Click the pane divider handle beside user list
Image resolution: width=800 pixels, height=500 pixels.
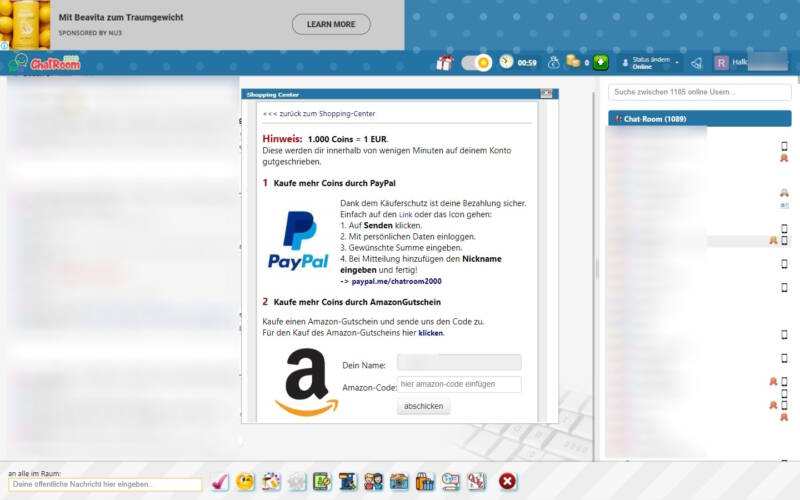(x=596, y=269)
